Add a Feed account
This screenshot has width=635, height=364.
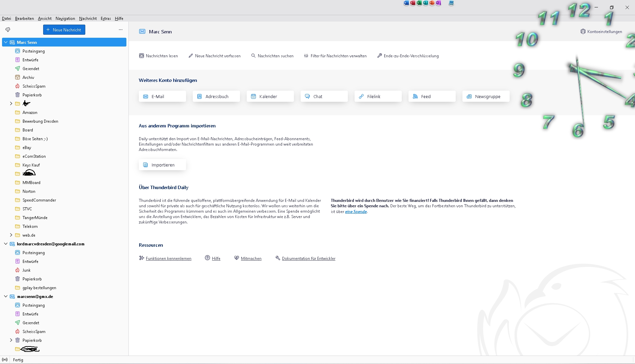(432, 96)
